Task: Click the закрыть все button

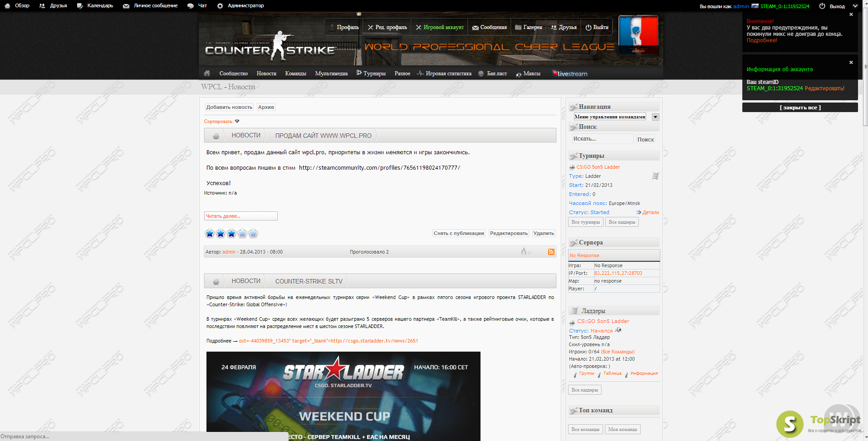Action: coord(800,108)
